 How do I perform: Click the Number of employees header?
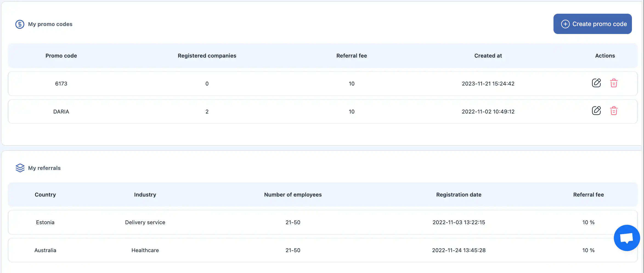[x=293, y=195]
